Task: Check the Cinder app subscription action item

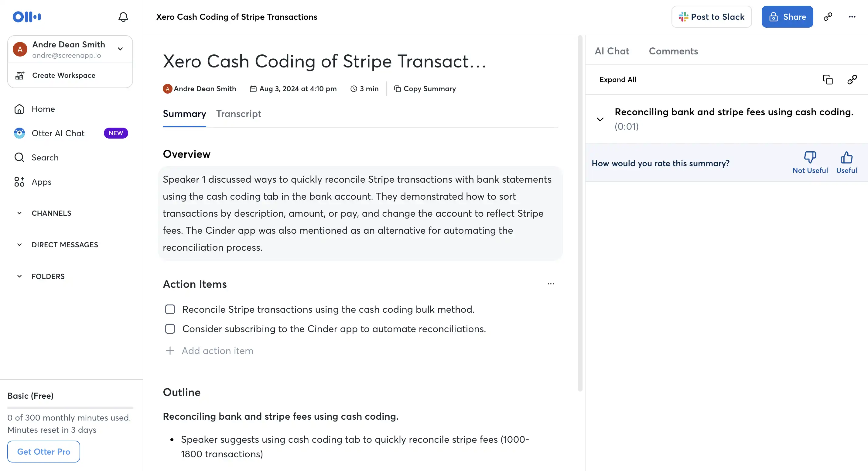Action: 170,329
